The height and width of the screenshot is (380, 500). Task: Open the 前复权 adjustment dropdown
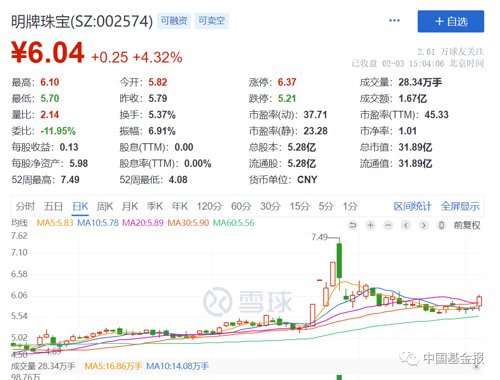(467, 226)
